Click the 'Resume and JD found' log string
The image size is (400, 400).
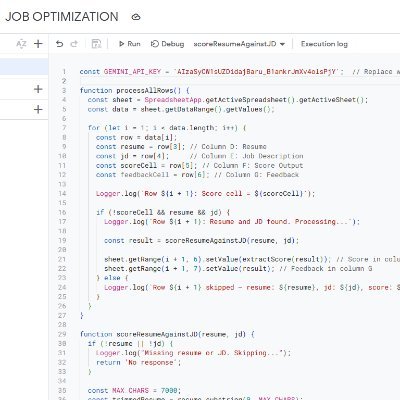tap(250, 222)
